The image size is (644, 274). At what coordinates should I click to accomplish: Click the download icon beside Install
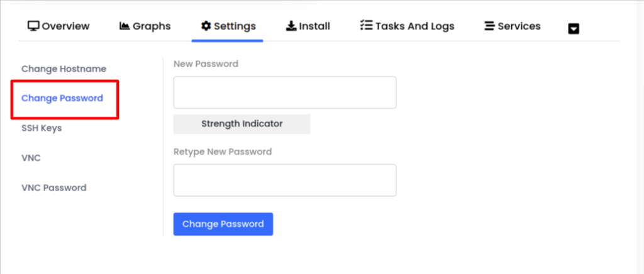click(291, 26)
